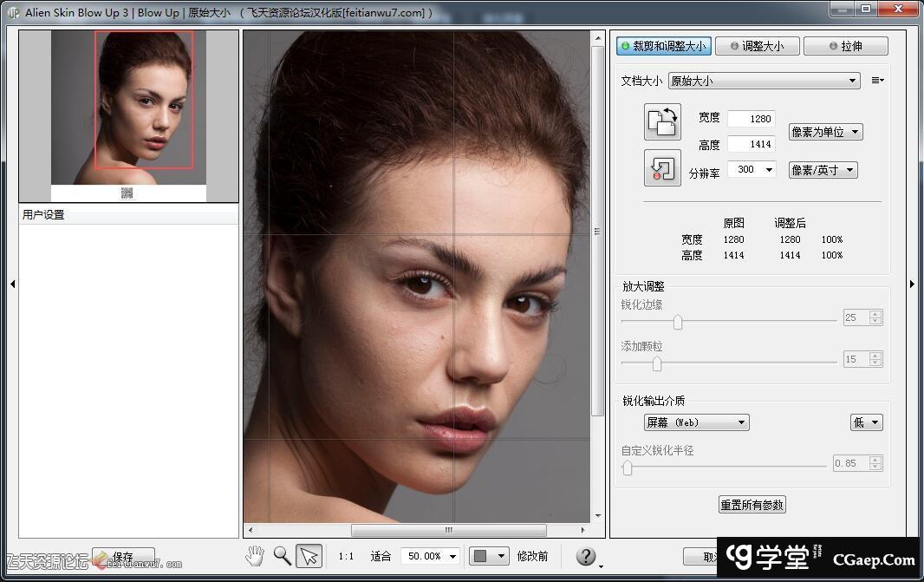924x582 pixels.
Task: Open the 文档大小 dropdown showing 原始大小
Action: (763, 81)
